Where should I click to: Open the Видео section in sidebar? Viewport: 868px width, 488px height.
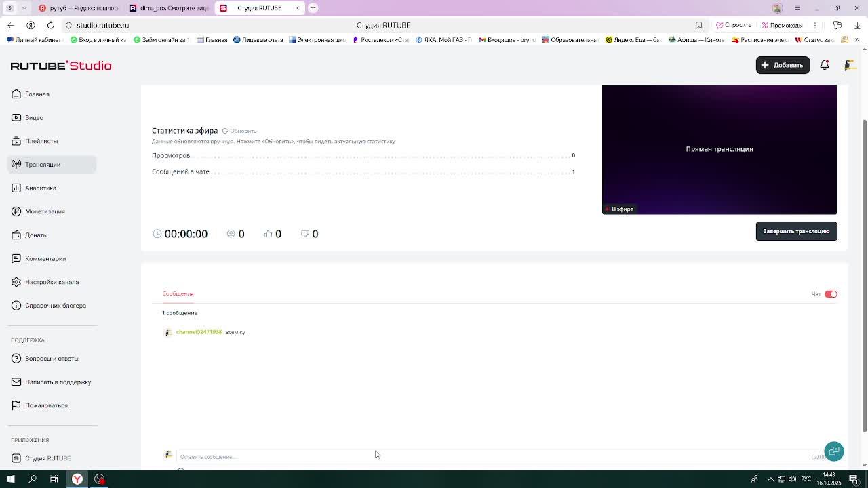pyautogui.click(x=52, y=117)
